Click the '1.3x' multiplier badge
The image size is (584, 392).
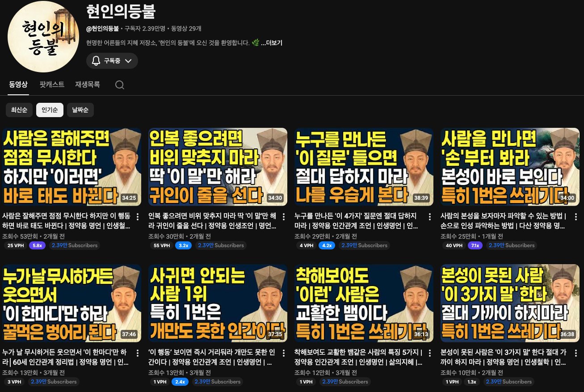point(472,382)
